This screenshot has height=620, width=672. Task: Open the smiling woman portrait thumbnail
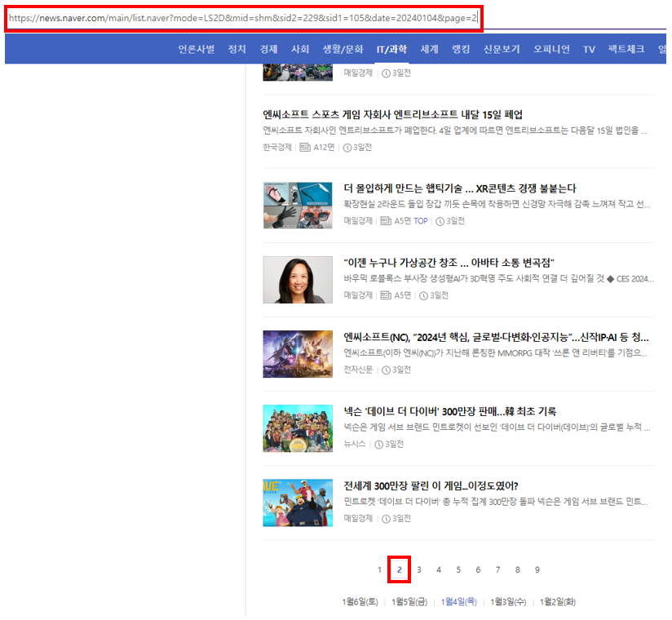coord(298,280)
